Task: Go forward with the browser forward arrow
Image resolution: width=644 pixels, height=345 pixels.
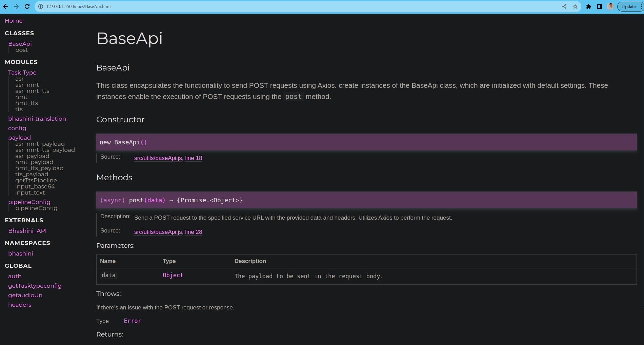Action: tap(16, 6)
